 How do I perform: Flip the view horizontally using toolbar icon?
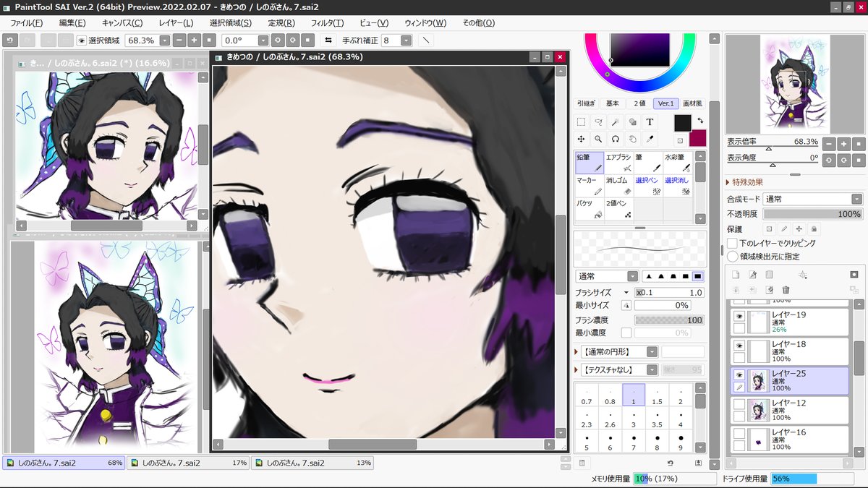pos(328,40)
